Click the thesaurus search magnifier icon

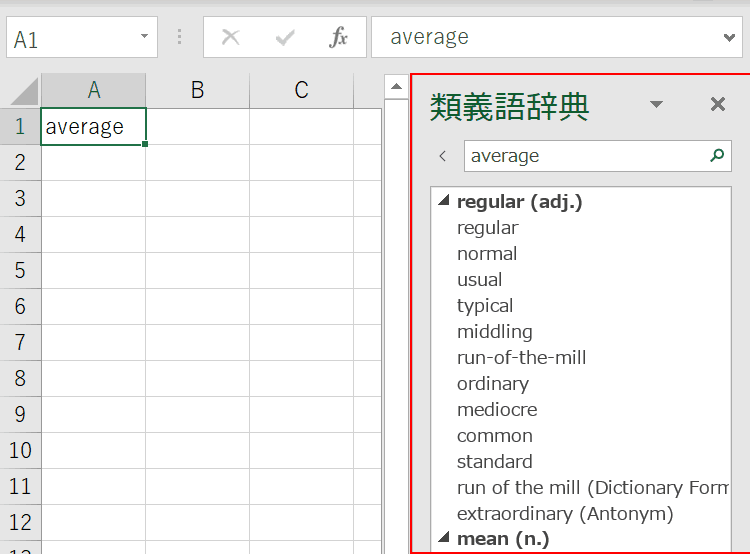[x=717, y=155]
